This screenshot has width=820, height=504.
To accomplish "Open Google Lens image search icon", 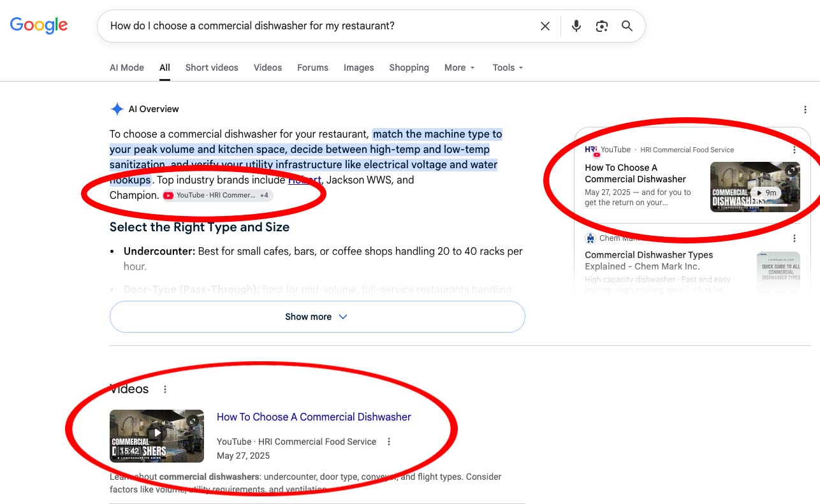I will pyautogui.click(x=602, y=26).
